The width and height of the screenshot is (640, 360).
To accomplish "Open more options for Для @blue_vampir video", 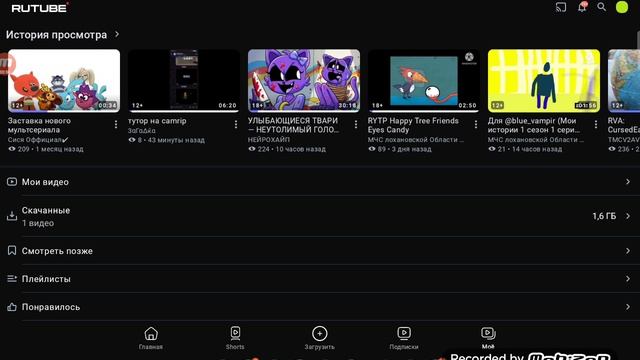I will point(596,124).
